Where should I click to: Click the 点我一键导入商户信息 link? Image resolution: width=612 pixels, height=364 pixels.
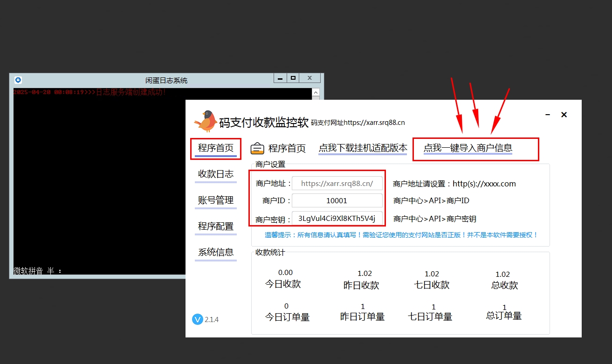[468, 148]
